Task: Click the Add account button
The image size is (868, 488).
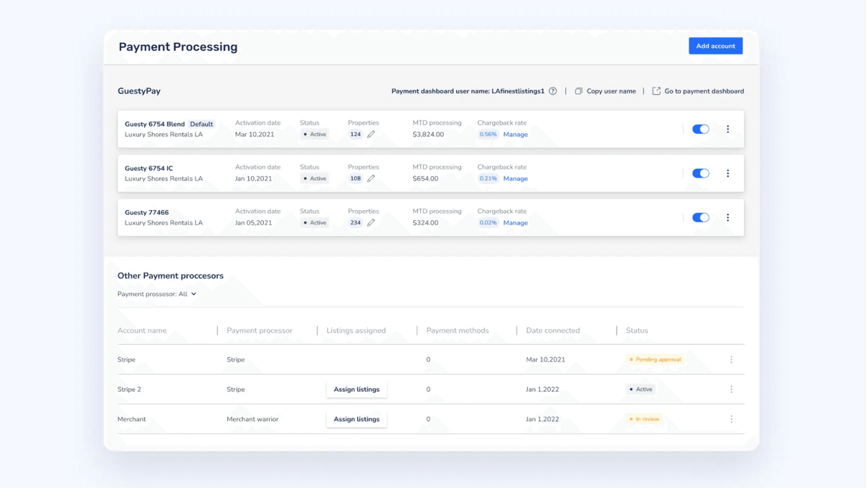Action: [x=716, y=46]
